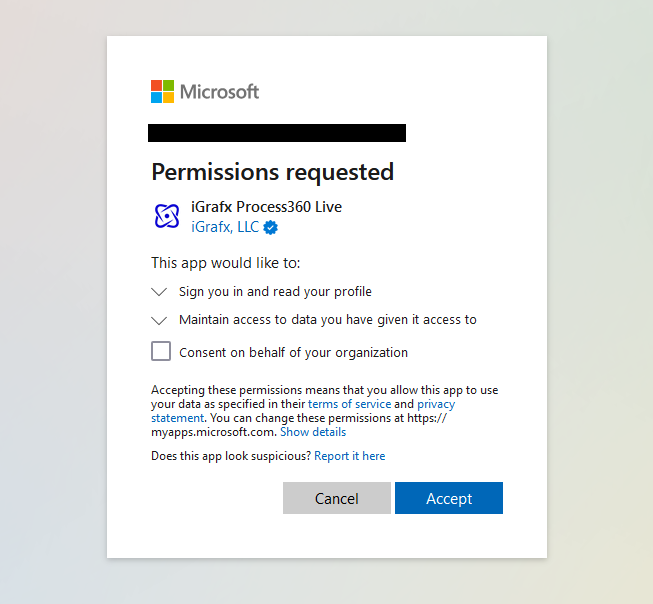Tick the organization consent checkbox

point(161,351)
